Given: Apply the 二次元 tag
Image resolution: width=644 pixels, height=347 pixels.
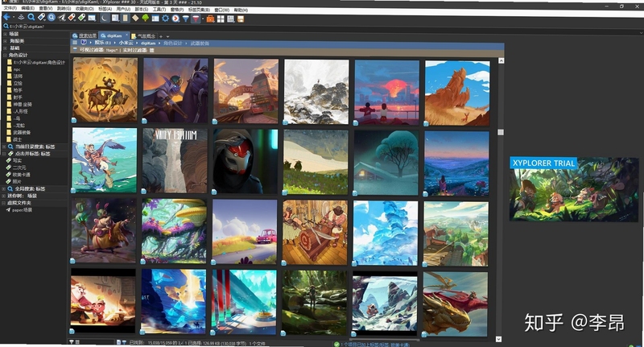Looking at the screenshot, I should click(x=19, y=167).
